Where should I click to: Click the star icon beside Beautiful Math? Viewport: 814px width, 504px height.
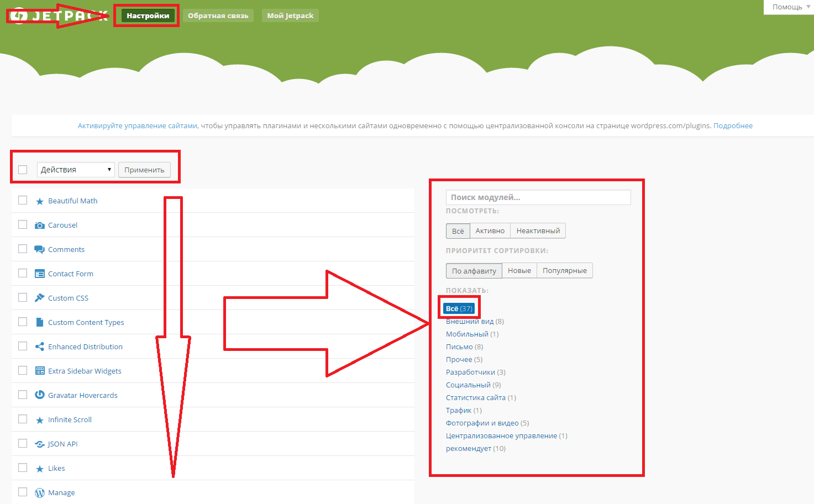(x=40, y=201)
